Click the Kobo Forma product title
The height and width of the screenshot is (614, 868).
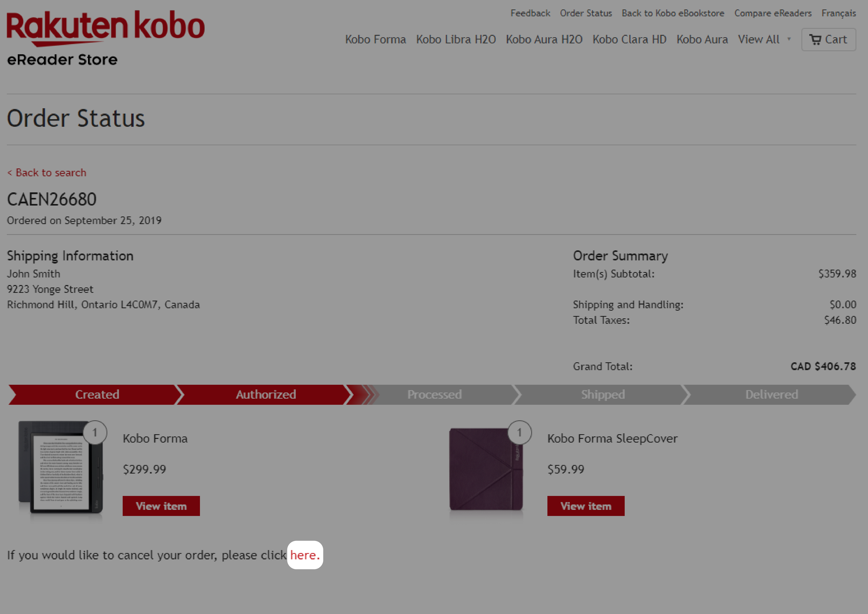155,438
